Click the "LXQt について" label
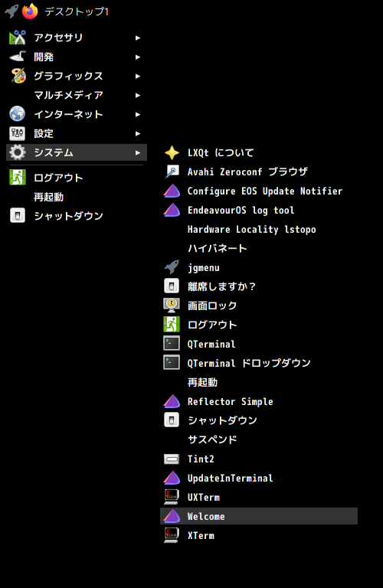The image size is (383, 588). 221,153
